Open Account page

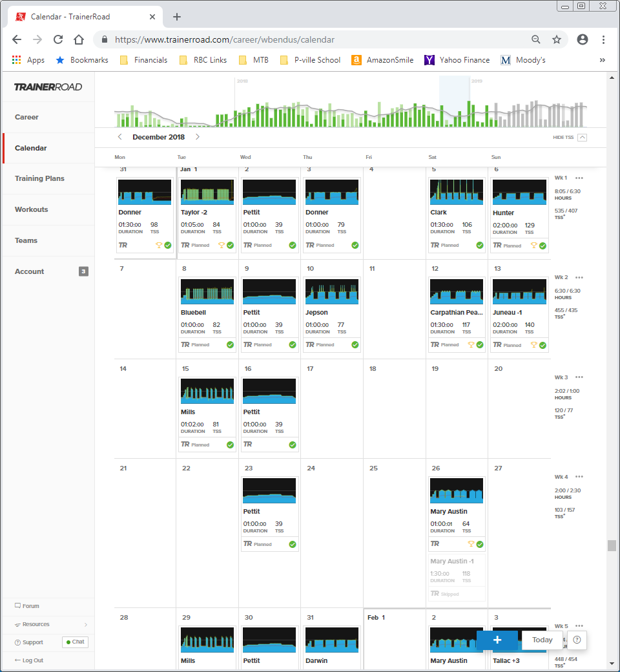pos(30,271)
